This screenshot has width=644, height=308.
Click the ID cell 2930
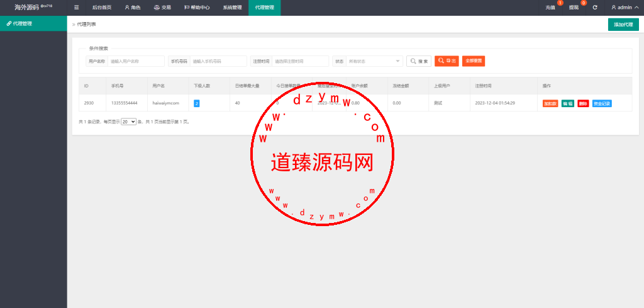click(x=89, y=103)
